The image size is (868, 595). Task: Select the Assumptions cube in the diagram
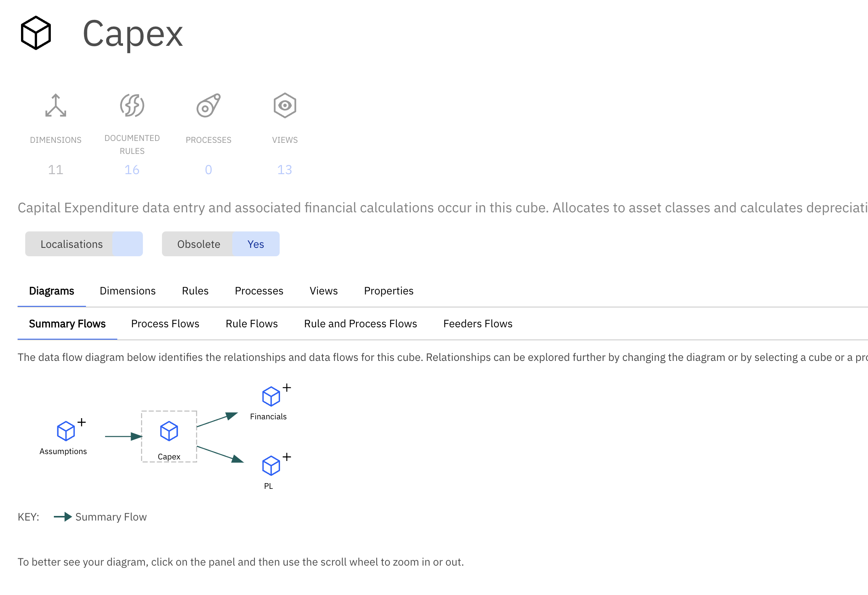66,431
